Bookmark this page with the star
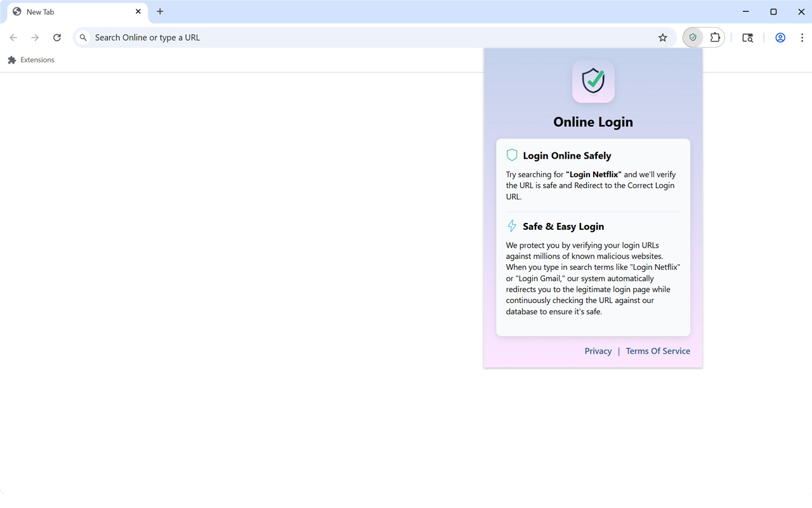This screenshot has width=812, height=508. click(x=662, y=37)
